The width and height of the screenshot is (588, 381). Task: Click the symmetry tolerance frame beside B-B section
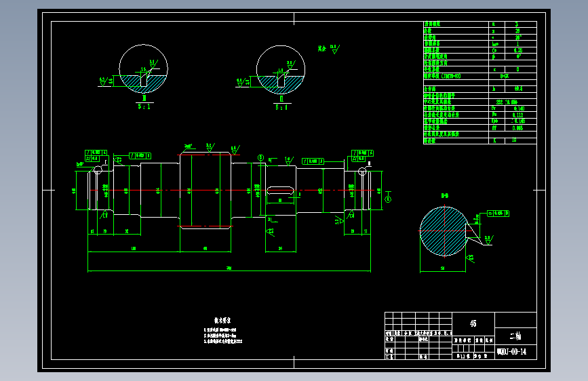pyautogui.click(x=498, y=214)
